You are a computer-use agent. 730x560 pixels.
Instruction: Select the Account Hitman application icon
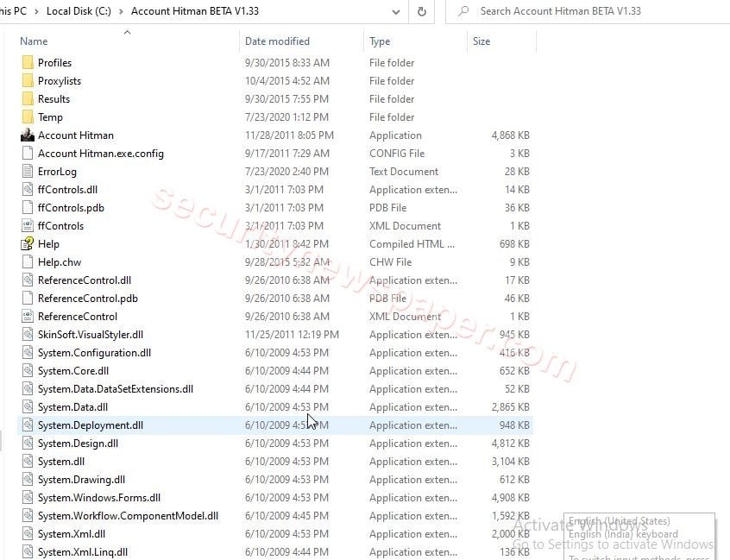(28, 135)
